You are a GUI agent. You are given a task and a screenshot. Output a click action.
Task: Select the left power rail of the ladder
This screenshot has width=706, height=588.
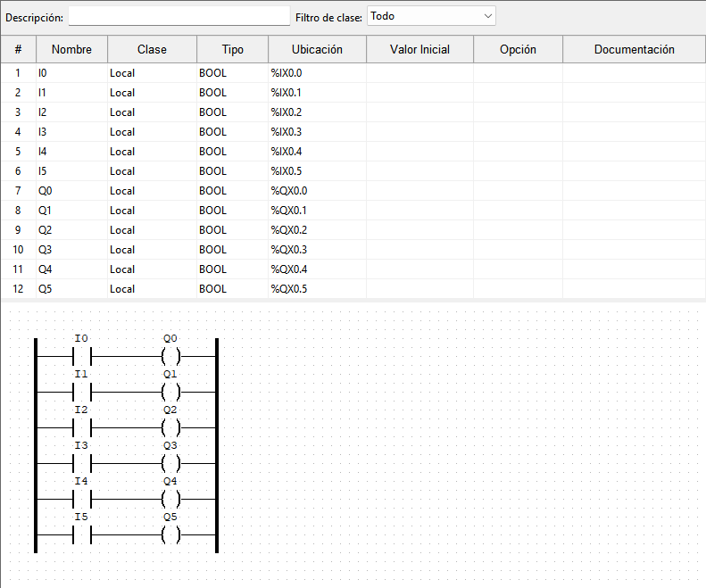click(36, 445)
